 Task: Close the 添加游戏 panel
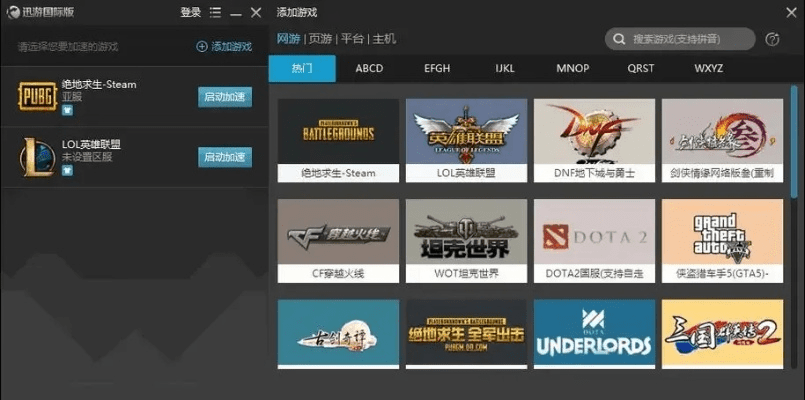791,12
